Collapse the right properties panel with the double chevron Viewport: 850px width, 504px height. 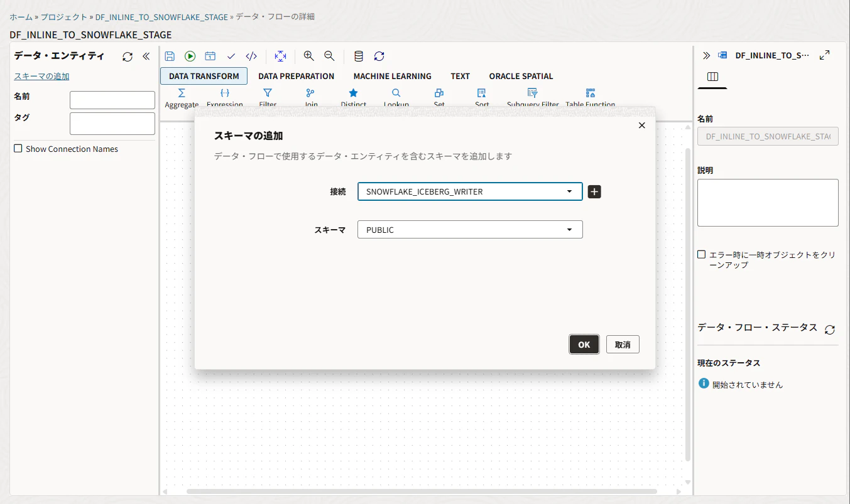[x=706, y=55]
